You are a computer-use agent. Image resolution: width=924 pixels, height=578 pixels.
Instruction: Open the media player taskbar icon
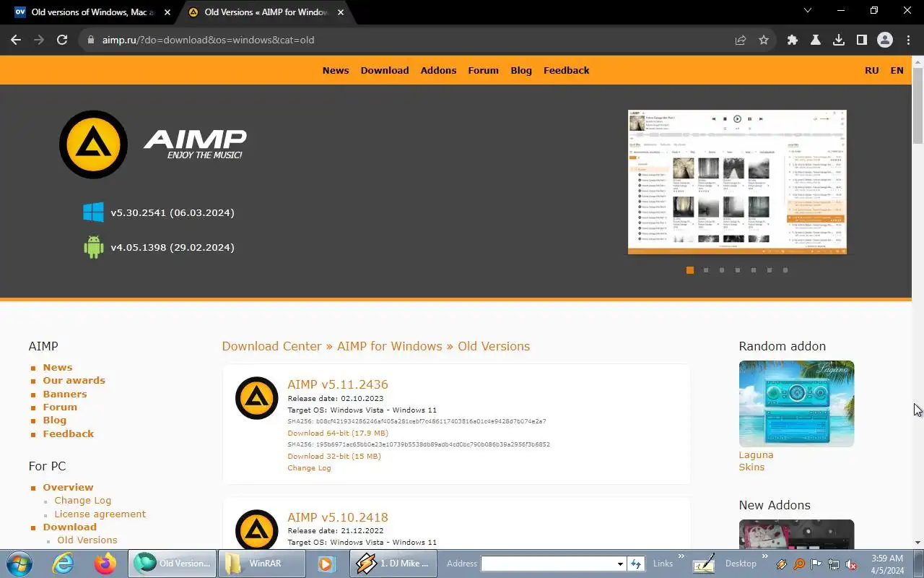point(326,564)
